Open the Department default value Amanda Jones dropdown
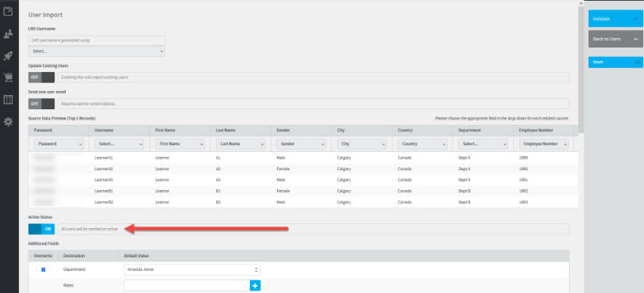The width and height of the screenshot is (644, 293). tap(192, 269)
